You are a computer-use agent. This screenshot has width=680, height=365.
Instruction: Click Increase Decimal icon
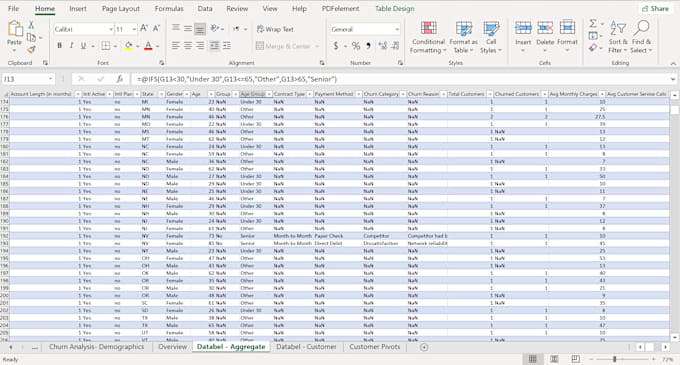(x=382, y=46)
